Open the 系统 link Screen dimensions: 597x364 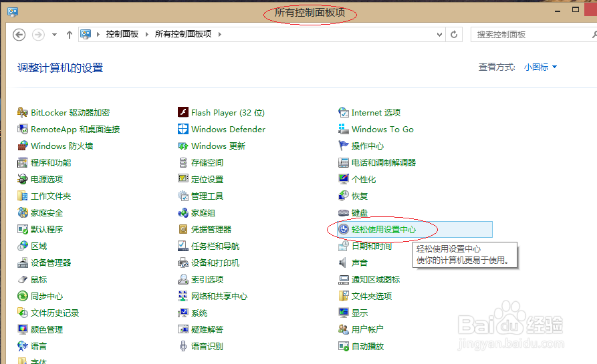[x=199, y=313]
